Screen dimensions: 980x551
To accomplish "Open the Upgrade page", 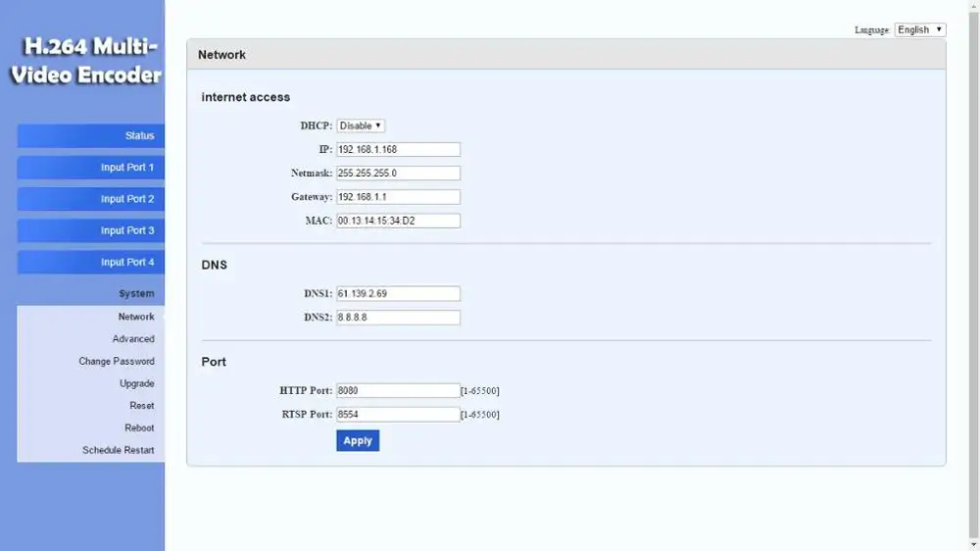I will pos(137,383).
